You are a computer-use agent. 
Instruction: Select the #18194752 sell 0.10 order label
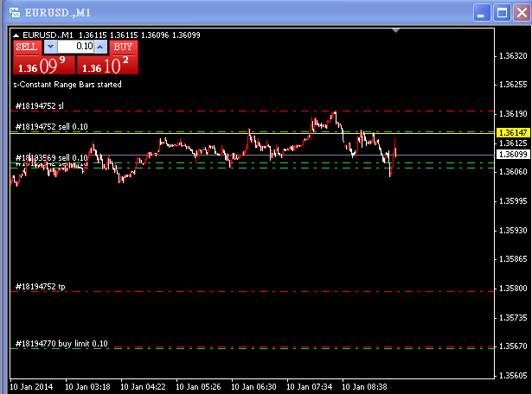(52, 127)
